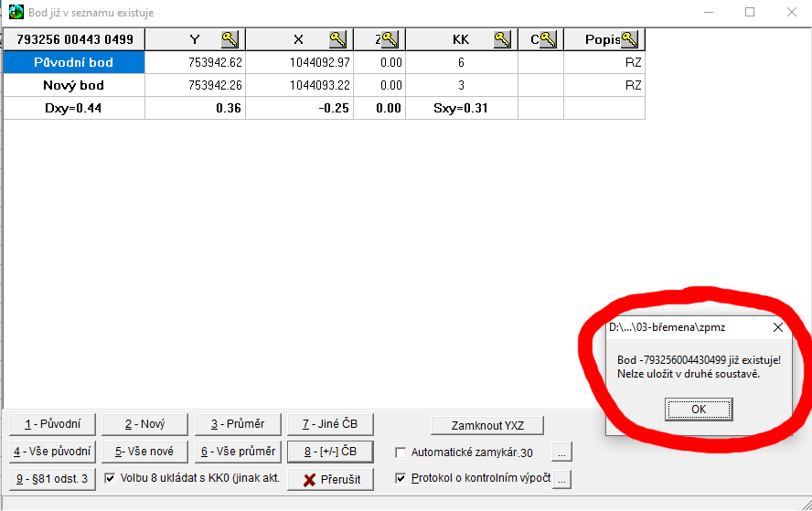Close the small error message dialog
812x511 pixels.
(778, 326)
